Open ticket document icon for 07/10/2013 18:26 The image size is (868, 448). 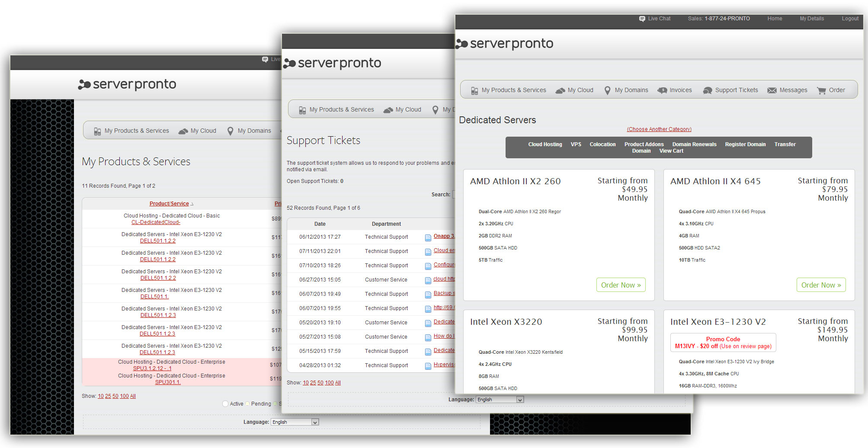(x=428, y=266)
